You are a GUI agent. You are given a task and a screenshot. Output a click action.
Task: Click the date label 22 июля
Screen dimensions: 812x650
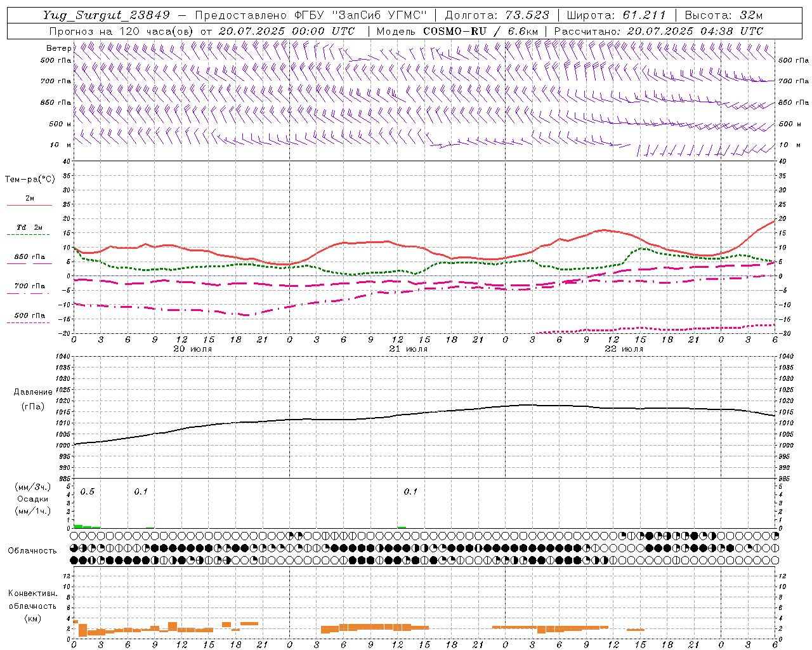pos(624,349)
